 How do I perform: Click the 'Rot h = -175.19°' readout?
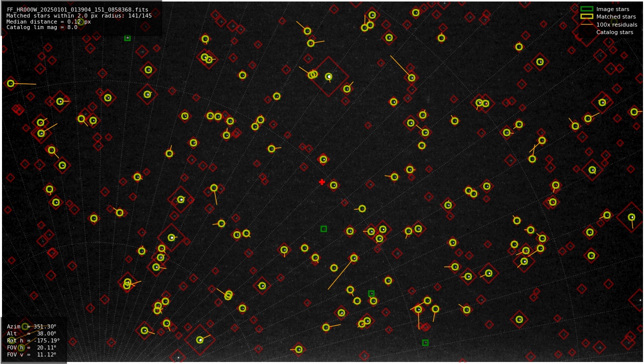click(x=32, y=340)
